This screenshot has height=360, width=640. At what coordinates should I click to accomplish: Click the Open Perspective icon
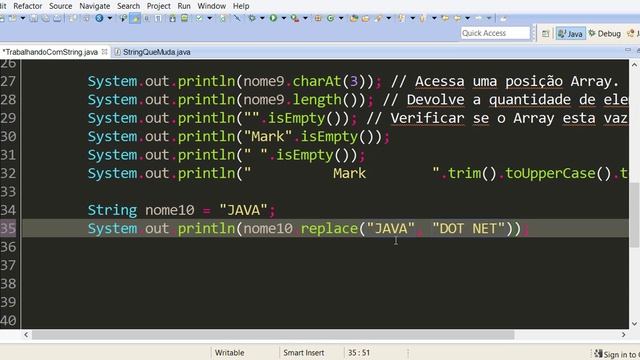tap(545, 33)
